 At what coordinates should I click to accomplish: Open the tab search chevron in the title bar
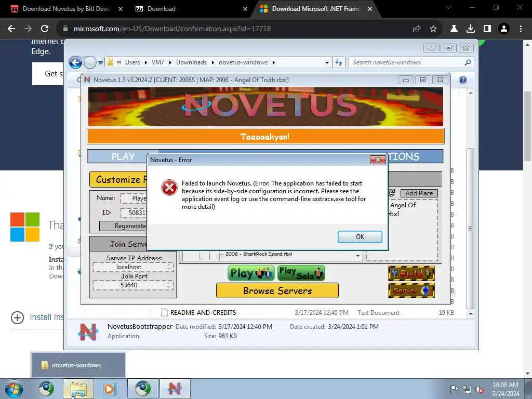pos(448,7)
